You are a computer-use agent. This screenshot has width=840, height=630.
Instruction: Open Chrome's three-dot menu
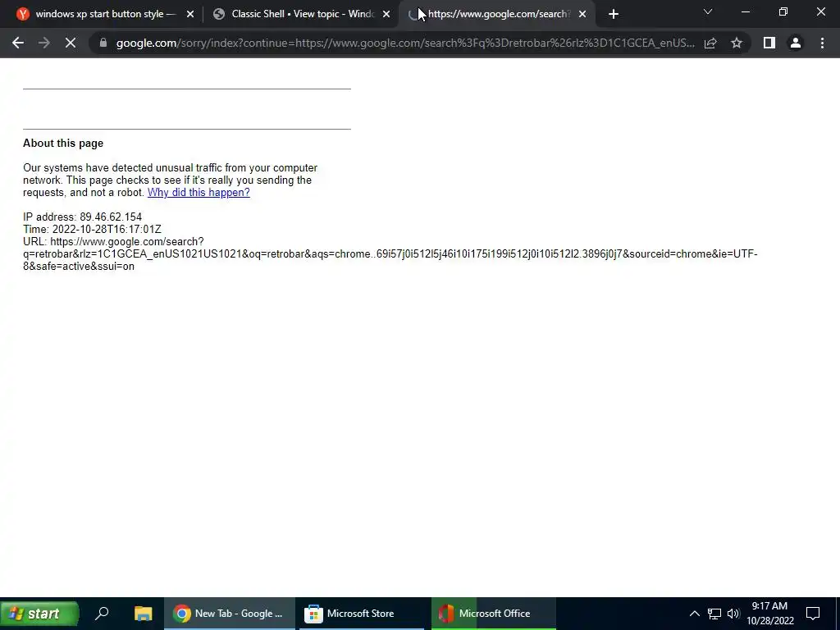pyautogui.click(x=822, y=43)
